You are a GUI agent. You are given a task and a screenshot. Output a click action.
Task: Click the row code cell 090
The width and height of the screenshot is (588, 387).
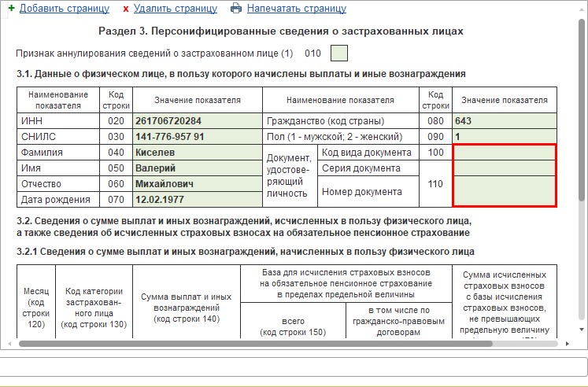click(435, 137)
